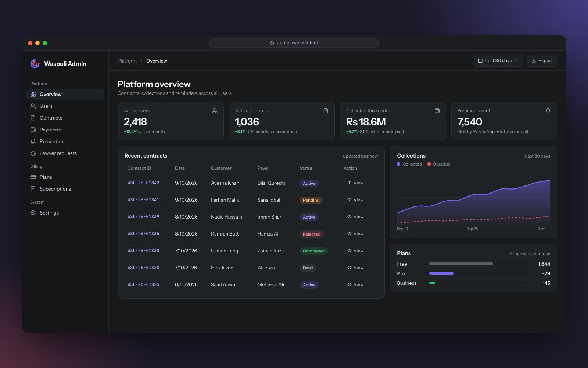Screen dimensions: 588x368
Task: View Farhan Malik's pending contract
Action: (355, 200)
